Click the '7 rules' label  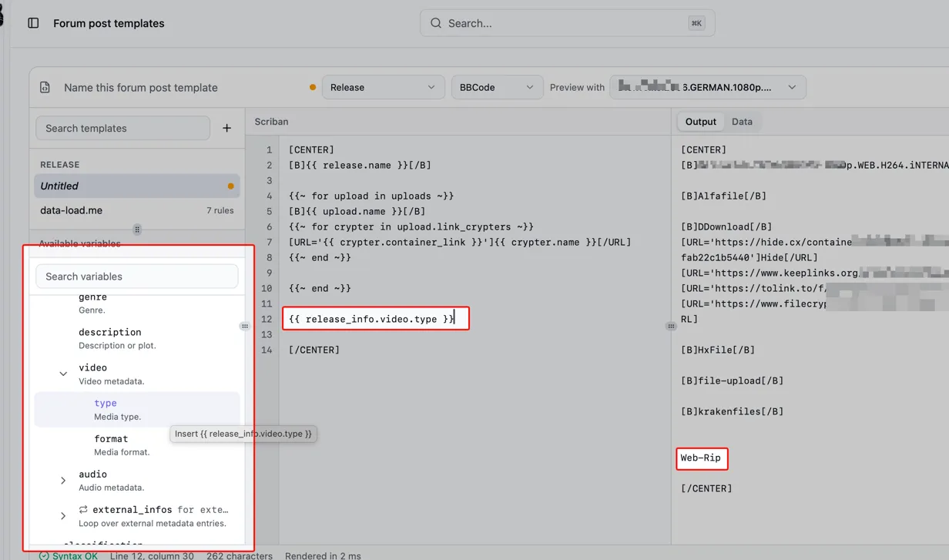[x=220, y=210]
